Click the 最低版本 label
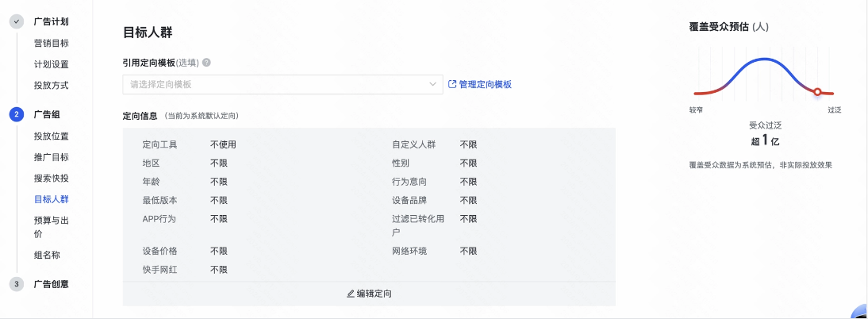The height and width of the screenshot is (319, 868). tap(159, 200)
